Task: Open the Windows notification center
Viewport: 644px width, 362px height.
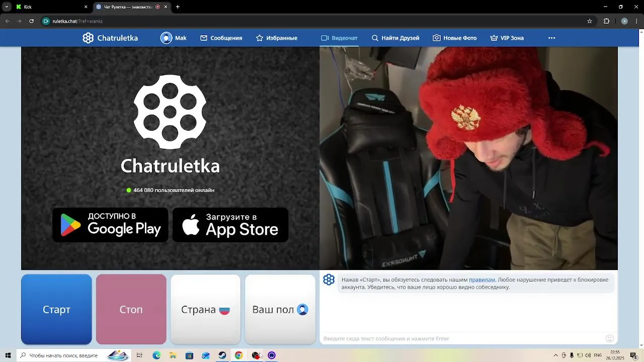Action: pos(633,355)
